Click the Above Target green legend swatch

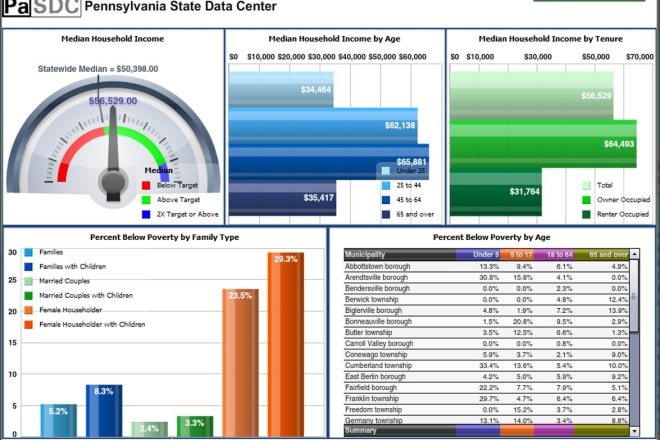(x=146, y=200)
